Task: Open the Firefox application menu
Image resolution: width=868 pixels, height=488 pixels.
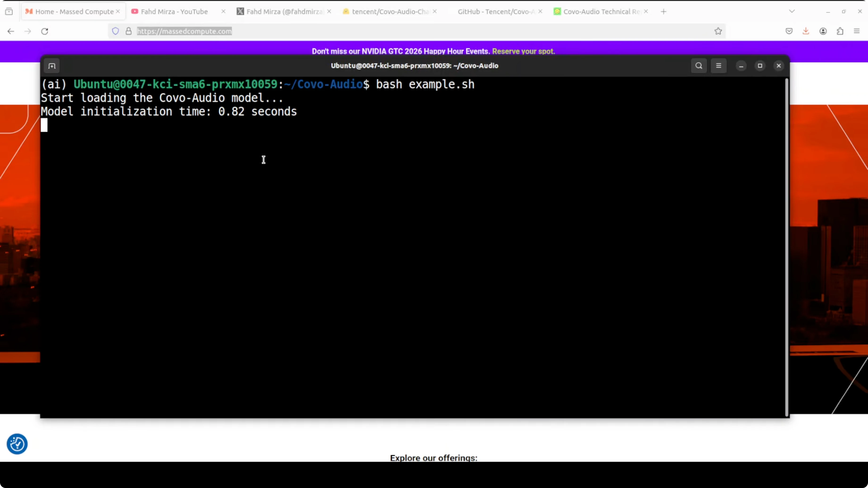Action: pos(857,31)
